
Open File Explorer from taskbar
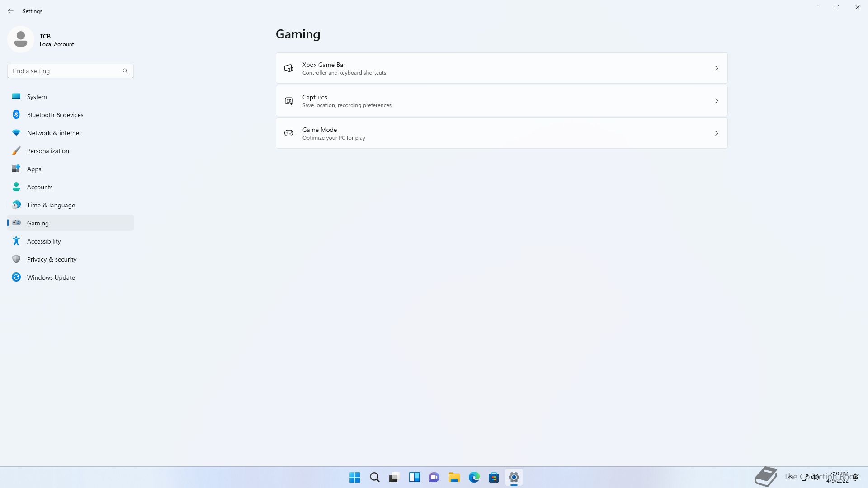tap(454, 477)
